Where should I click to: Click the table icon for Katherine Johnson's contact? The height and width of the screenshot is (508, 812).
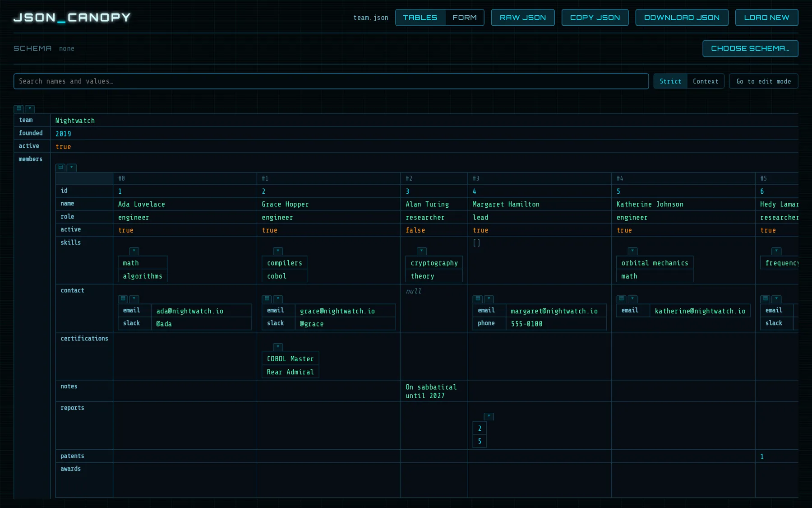(x=622, y=299)
